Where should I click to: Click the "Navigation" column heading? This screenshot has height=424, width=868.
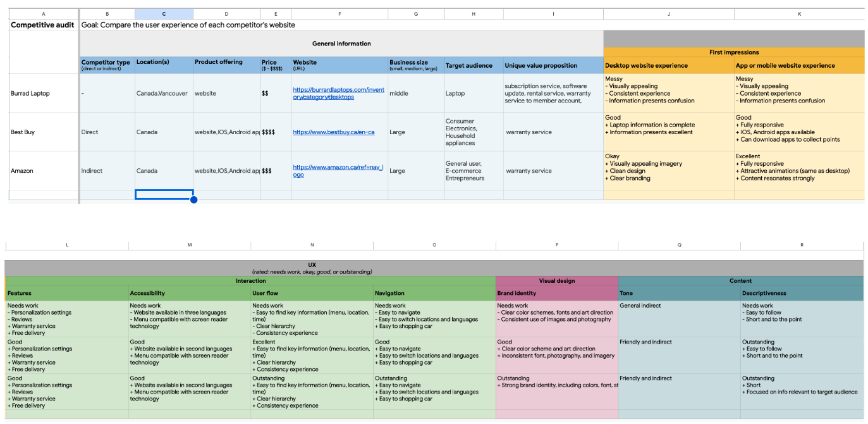tap(434, 293)
